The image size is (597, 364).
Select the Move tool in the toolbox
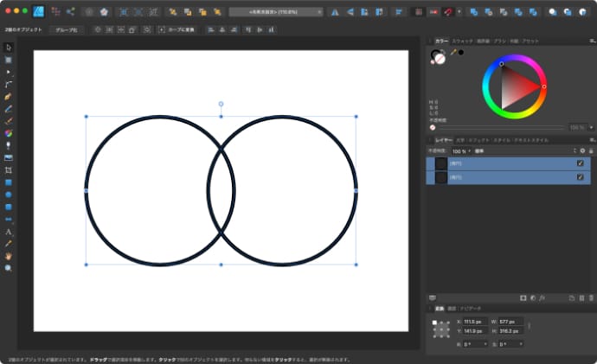[9, 47]
